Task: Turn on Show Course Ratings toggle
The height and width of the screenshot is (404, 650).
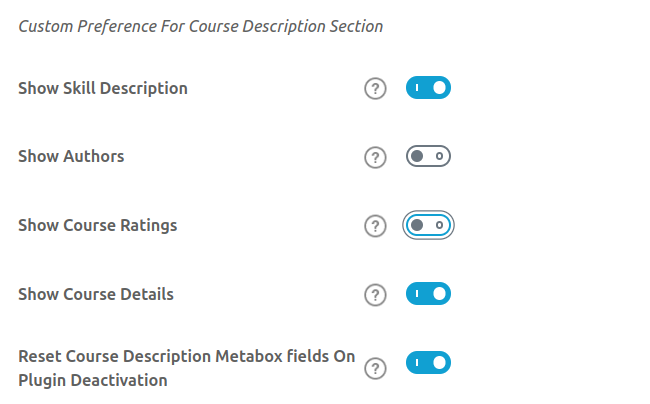Action: pos(428,225)
